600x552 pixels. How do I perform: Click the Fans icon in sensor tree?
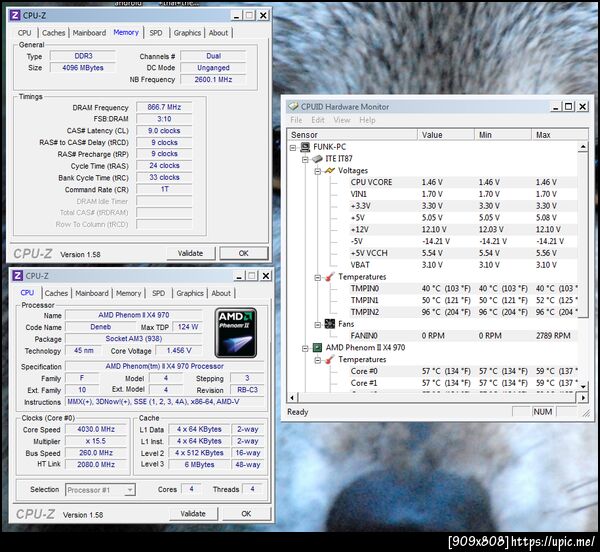click(x=330, y=324)
